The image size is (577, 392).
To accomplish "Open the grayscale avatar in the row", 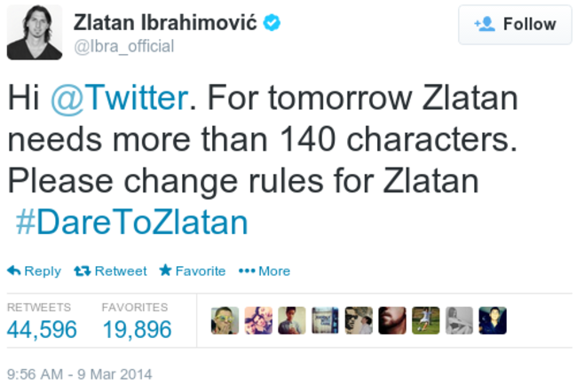I will tap(459, 321).
